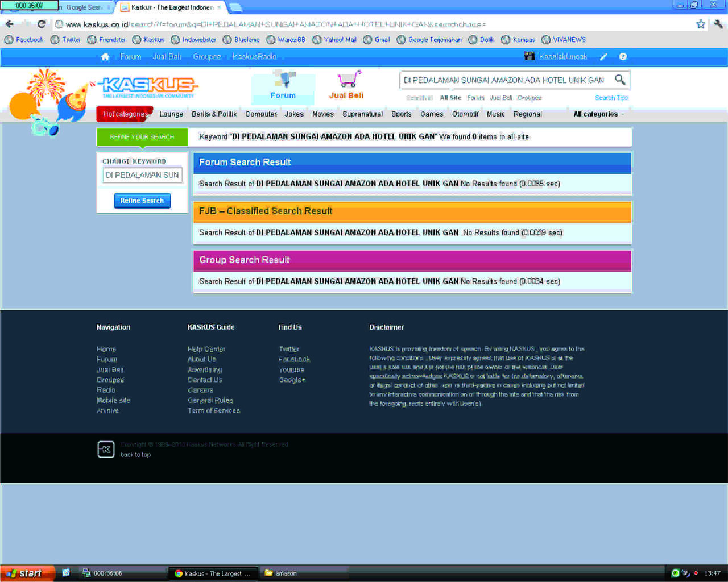
Task: Open the Regional category
Action: click(x=528, y=114)
